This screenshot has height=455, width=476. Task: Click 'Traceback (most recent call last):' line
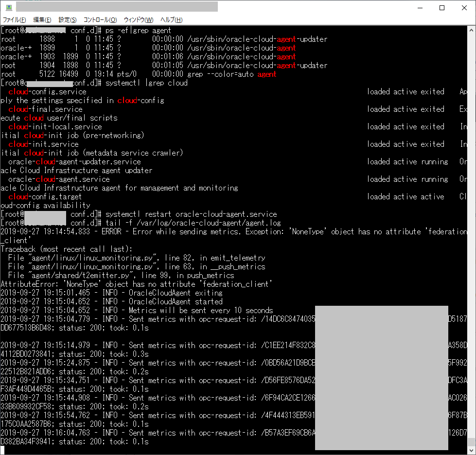click(x=67, y=249)
